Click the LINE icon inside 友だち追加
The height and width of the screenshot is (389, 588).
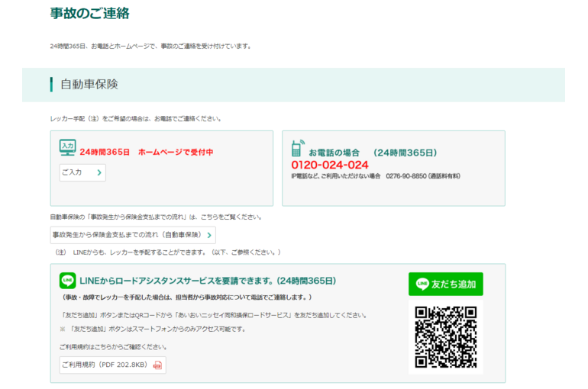(422, 285)
